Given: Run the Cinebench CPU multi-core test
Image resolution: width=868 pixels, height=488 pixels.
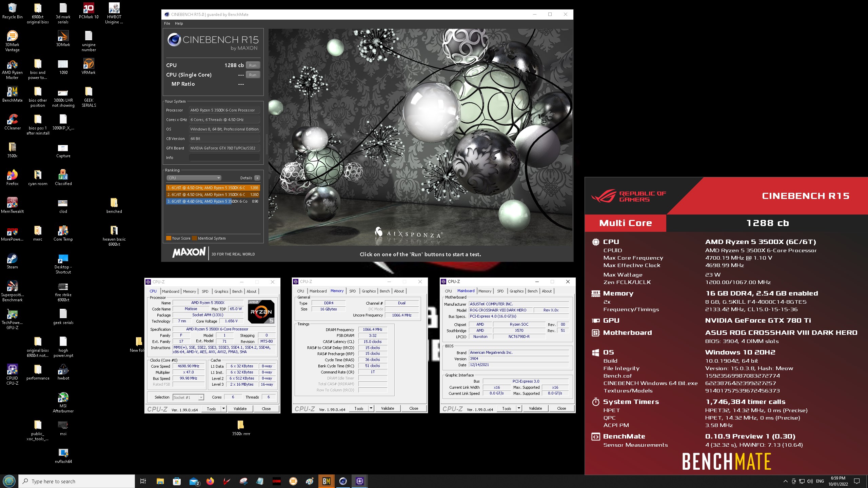Looking at the screenshot, I should (253, 65).
